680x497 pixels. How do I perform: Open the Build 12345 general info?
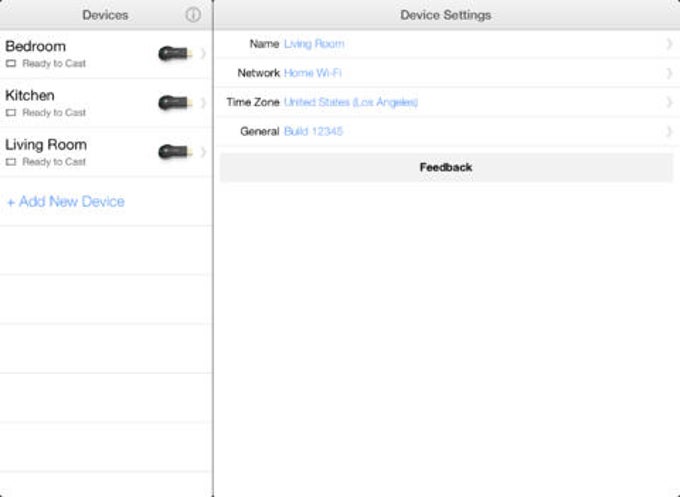click(x=313, y=131)
